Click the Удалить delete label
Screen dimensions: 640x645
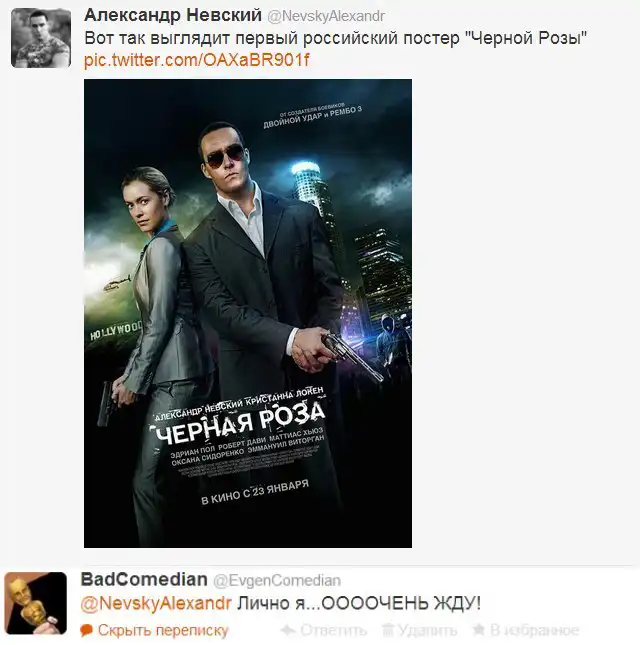[x=427, y=630]
